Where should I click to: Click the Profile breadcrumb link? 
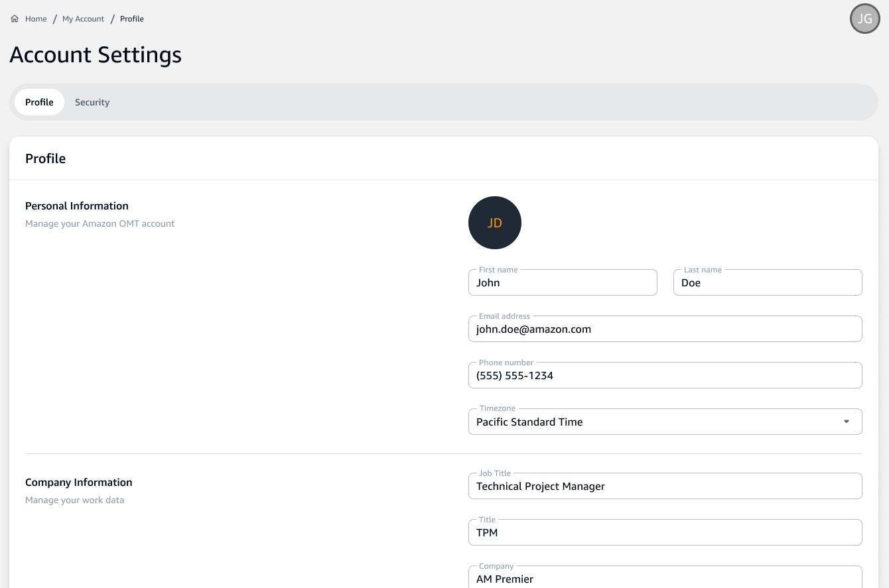[x=131, y=19]
